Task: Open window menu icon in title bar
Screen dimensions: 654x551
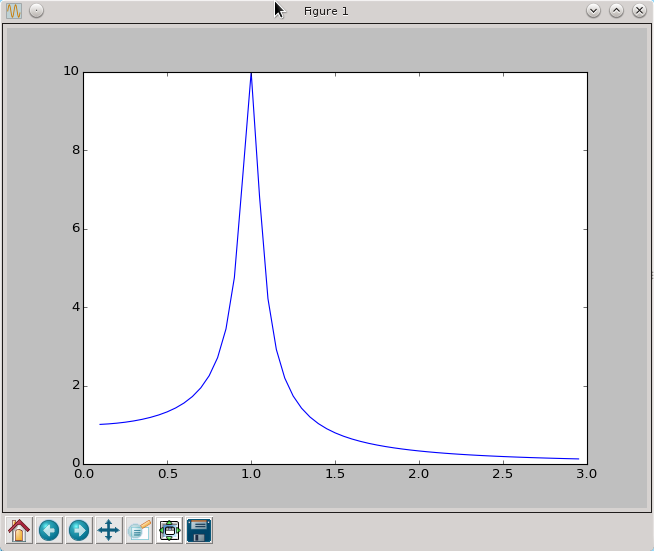Action: pyautogui.click(x=14, y=10)
